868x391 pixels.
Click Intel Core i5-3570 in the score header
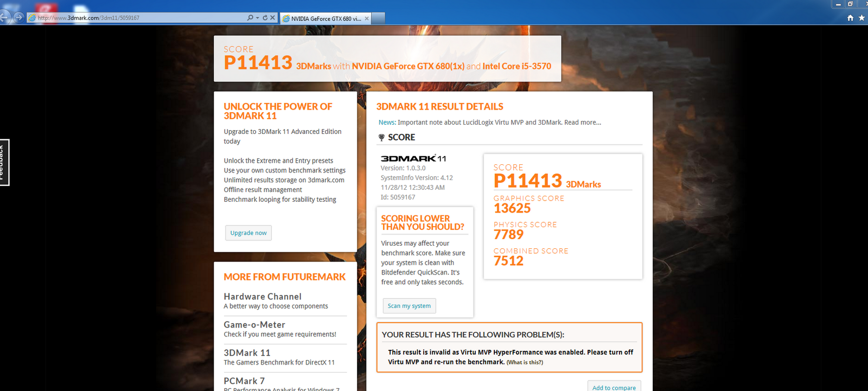click(x=516, y=66)
